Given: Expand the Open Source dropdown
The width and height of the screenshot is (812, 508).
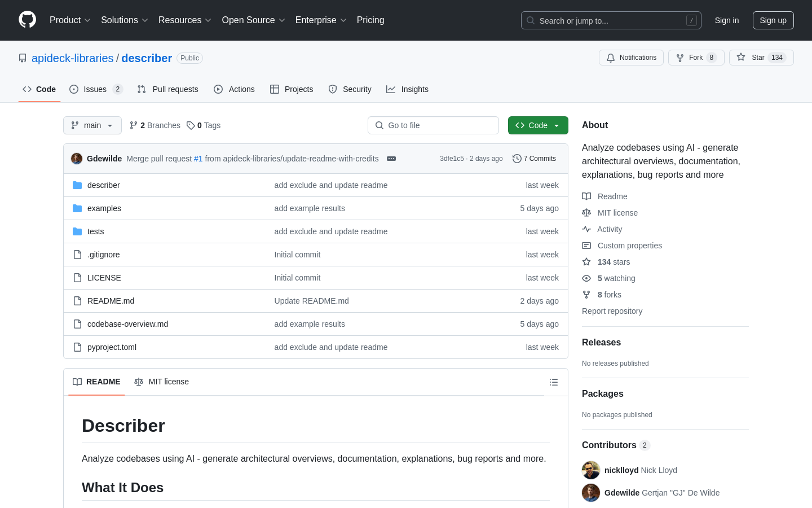Looking at the screenshot, I should coord(254,20).
